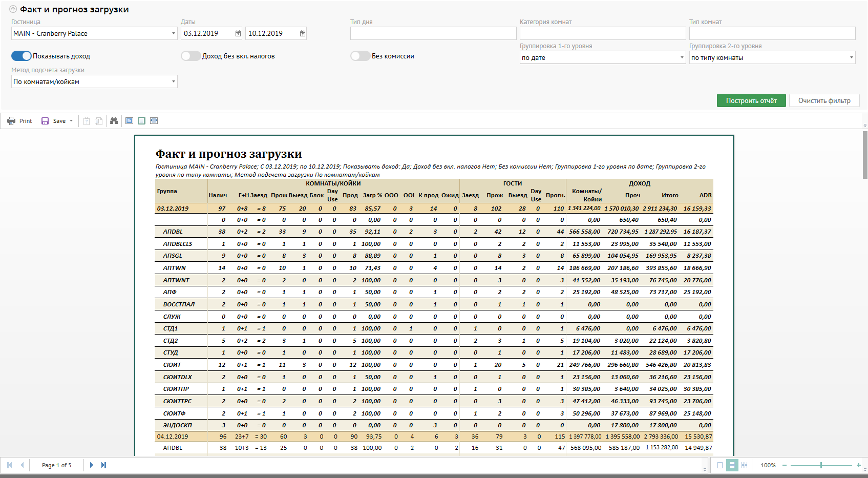
Task: Turn off the Показывать доход toggle
Action: 22,56
